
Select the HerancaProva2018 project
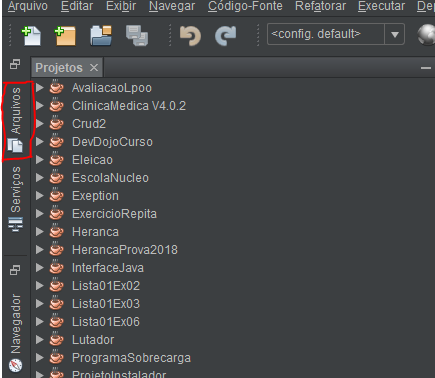click(125, 250)
